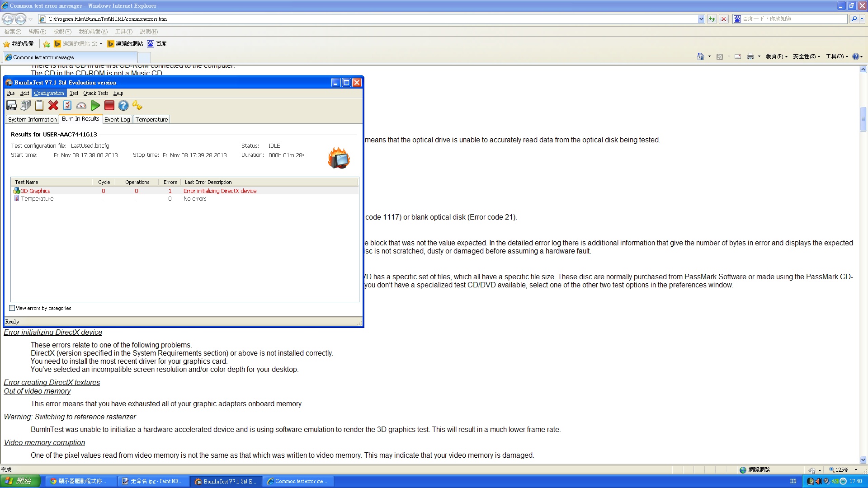
Task: Switch to Paint.NET taskbar button
Action: (153, 481)
